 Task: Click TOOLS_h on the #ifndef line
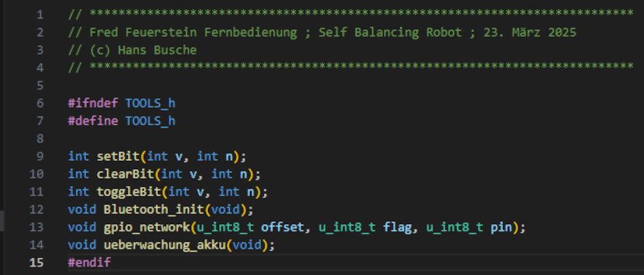(150, 103)
